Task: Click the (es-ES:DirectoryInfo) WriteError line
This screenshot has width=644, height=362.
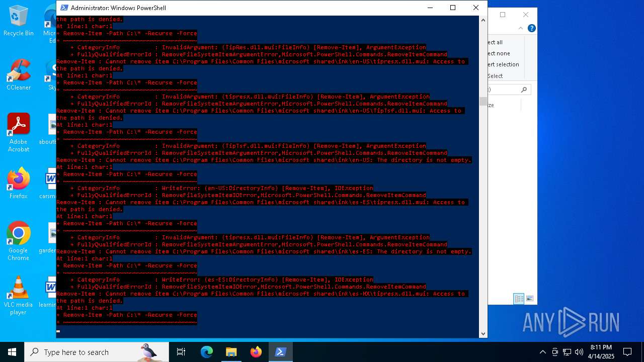Action: click(x=222, y=280)
